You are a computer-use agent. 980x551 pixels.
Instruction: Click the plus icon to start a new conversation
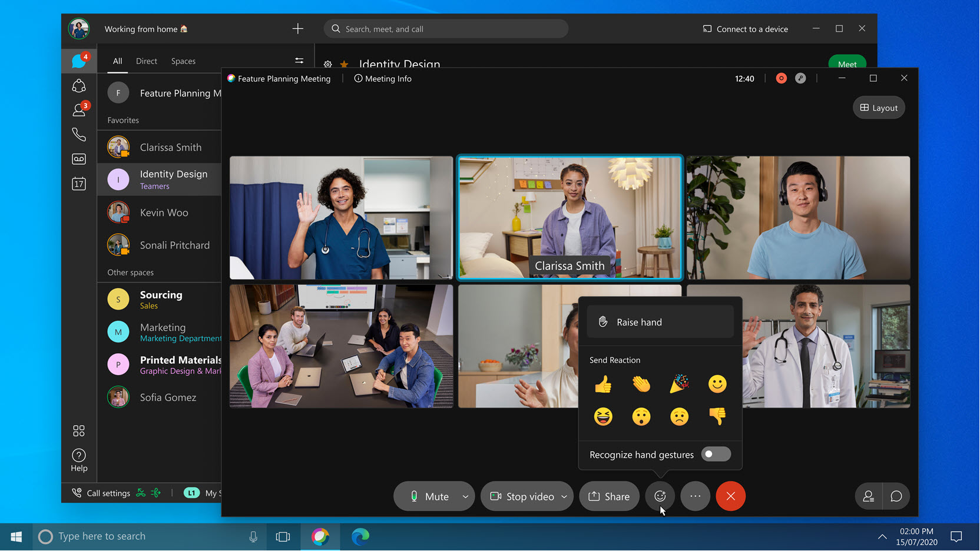tap(298, 29)
